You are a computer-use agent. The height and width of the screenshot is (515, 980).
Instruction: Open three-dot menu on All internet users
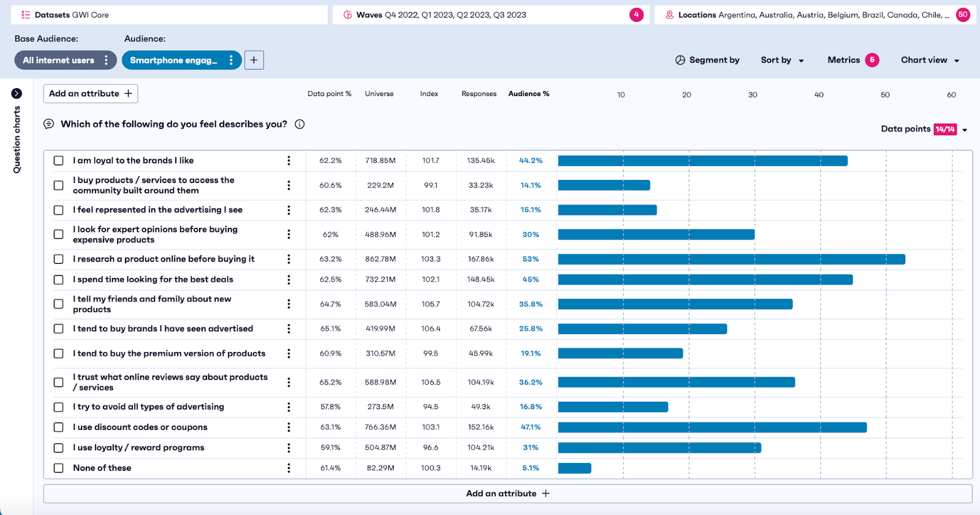pyautogui.click(x=107, y=60)
